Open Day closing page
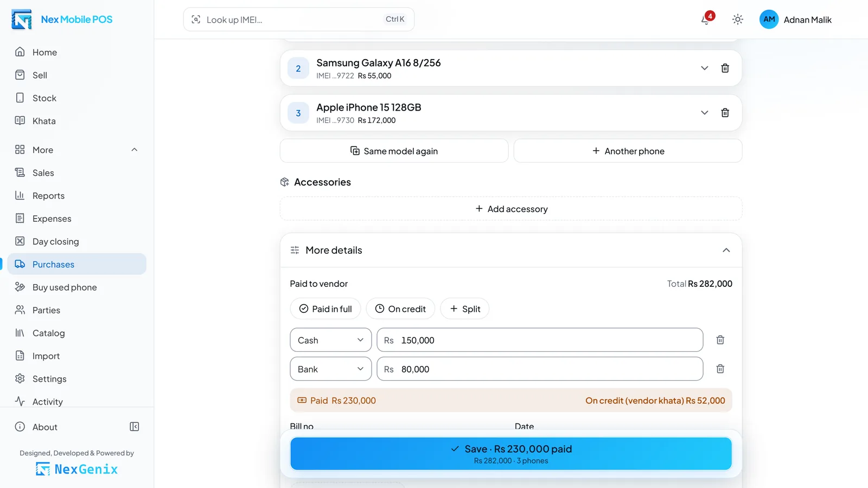The image size is (868, 488). click(x=77, y=241)
